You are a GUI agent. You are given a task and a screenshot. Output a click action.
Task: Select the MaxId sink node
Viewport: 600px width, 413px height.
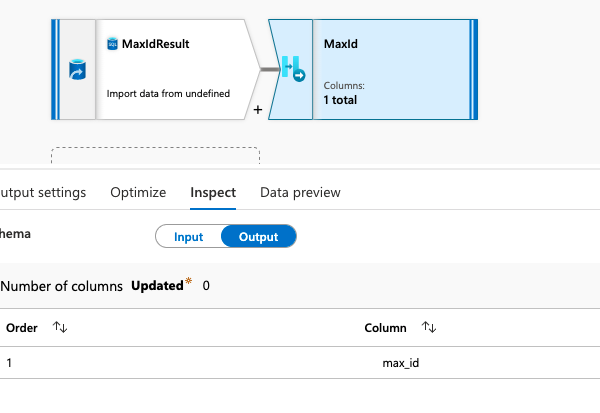[373, 69]
